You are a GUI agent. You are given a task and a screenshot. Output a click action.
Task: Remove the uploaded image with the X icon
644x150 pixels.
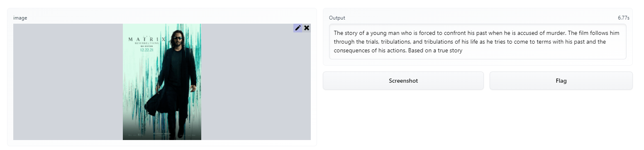coord(307,28)
